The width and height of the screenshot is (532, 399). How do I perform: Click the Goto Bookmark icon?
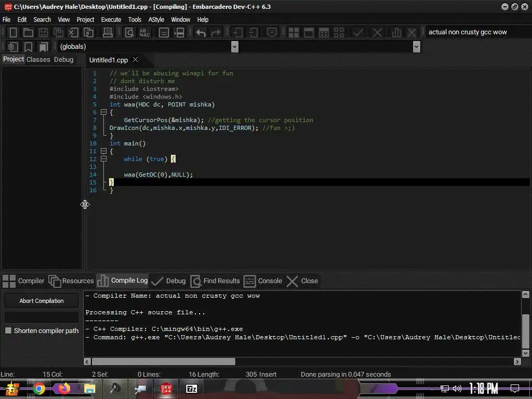[x=44, y=47]
